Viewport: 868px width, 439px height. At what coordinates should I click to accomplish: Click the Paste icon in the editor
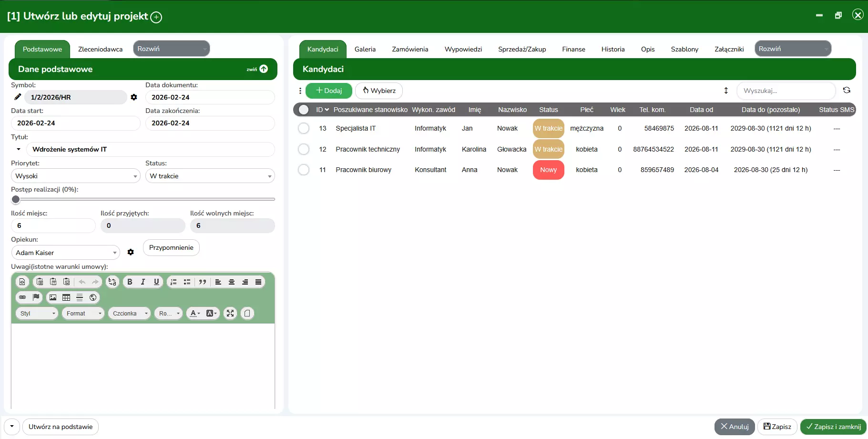pos(40,282)
